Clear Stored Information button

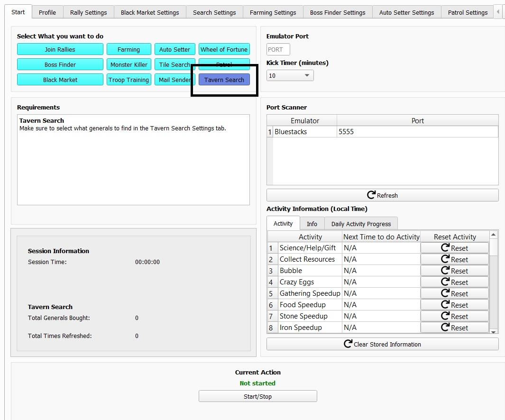tap(382, 344)
